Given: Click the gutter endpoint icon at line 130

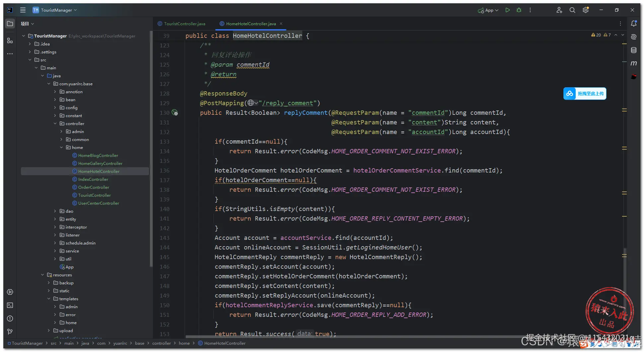Looking at the screenshot, I should (x=175, y=113).
